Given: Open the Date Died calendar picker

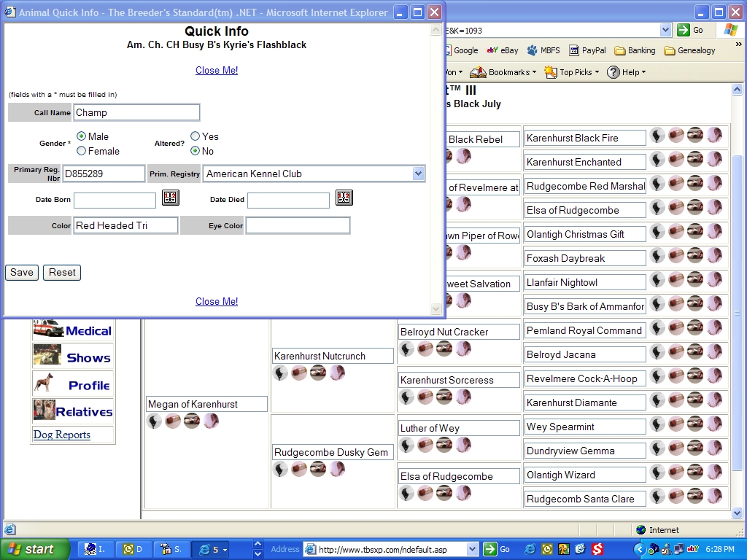Looking at the screenshot, I should [344, 198].
